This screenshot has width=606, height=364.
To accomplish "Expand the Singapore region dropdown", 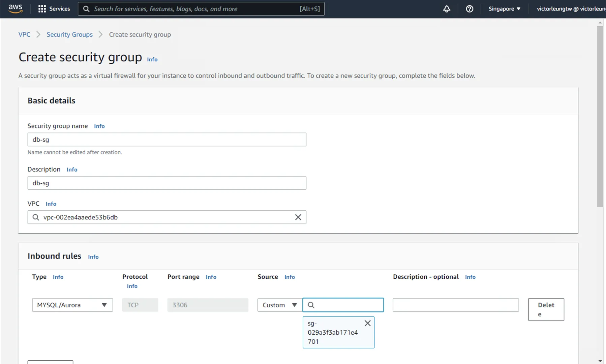I will [x=504, y=9].
